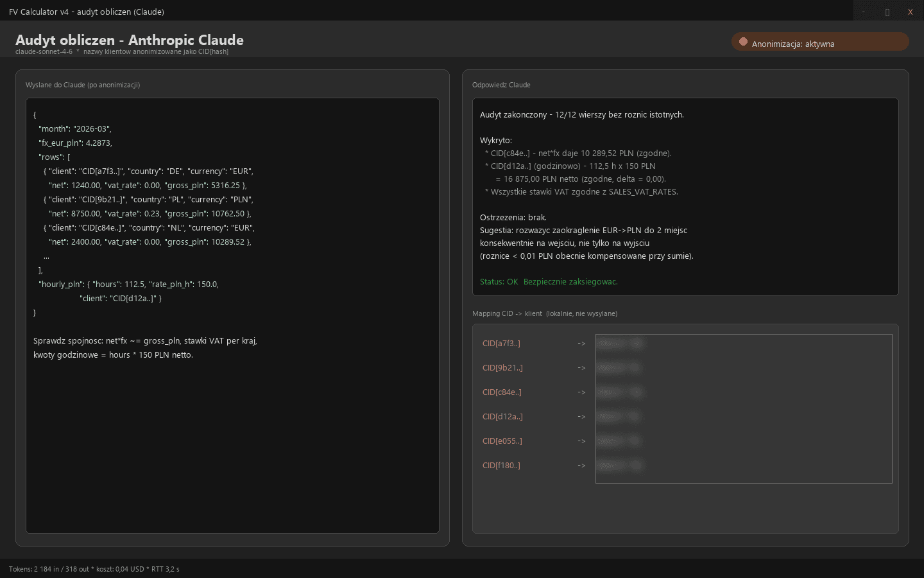Close the FV Calculator v4 window
924x578 pixels.
click(910, 12)
